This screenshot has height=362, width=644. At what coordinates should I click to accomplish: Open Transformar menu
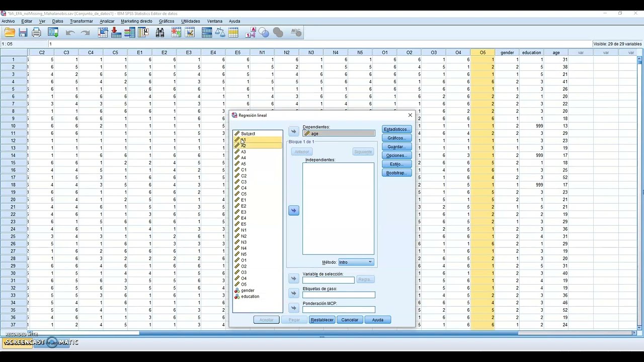click(x=82, y=21)
